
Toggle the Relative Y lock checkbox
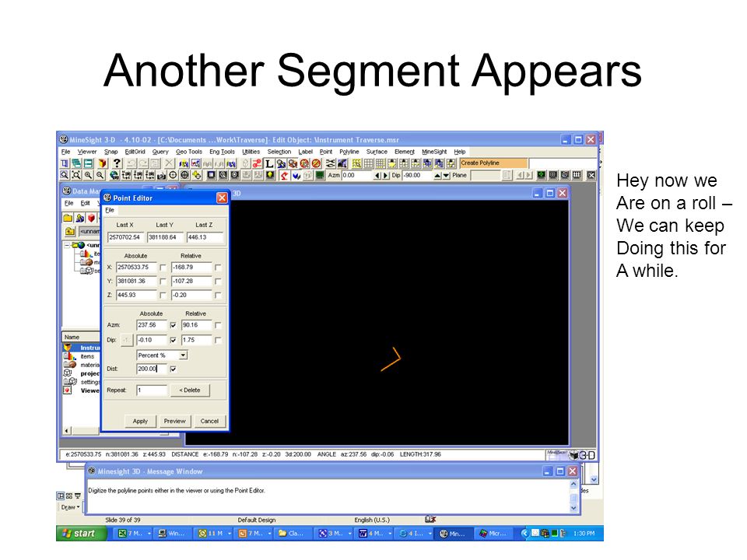pos(218,282)
